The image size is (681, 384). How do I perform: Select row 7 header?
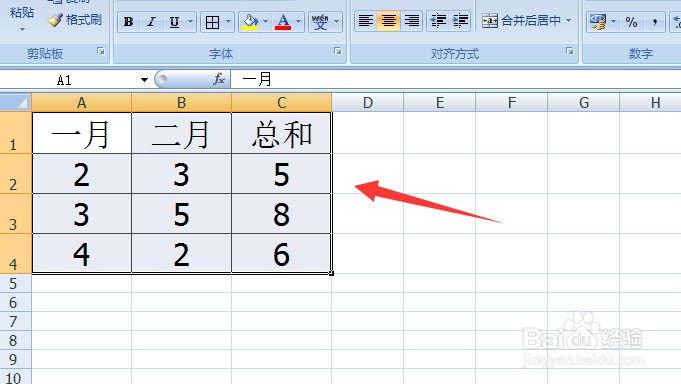16,321
